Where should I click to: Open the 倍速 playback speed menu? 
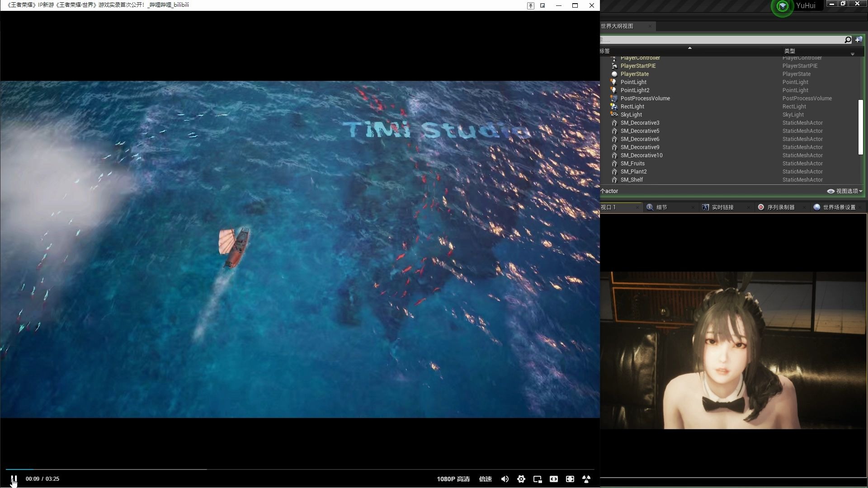[485, 479]
